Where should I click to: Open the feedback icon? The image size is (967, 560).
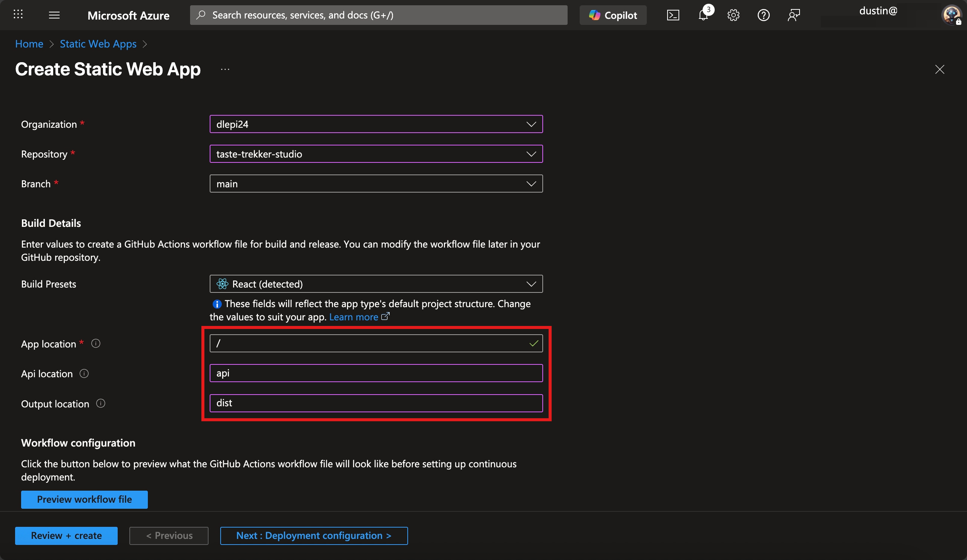tap(794, 15)
